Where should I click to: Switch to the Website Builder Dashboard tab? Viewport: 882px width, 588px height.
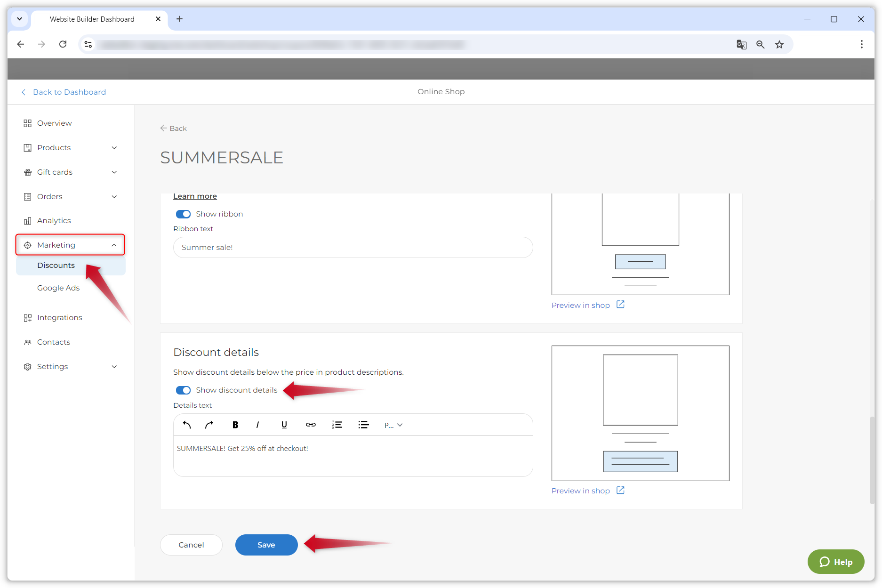coord(92,19)
